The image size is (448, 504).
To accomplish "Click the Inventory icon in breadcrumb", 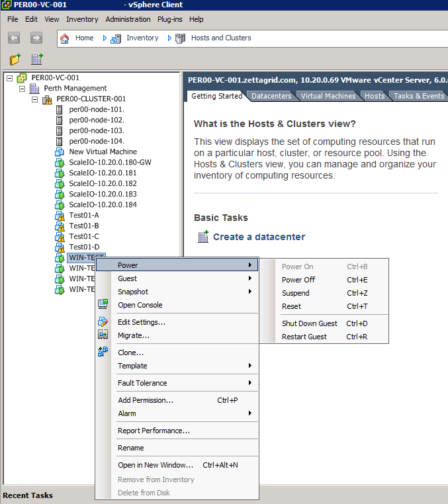I will tap(116, 38).
